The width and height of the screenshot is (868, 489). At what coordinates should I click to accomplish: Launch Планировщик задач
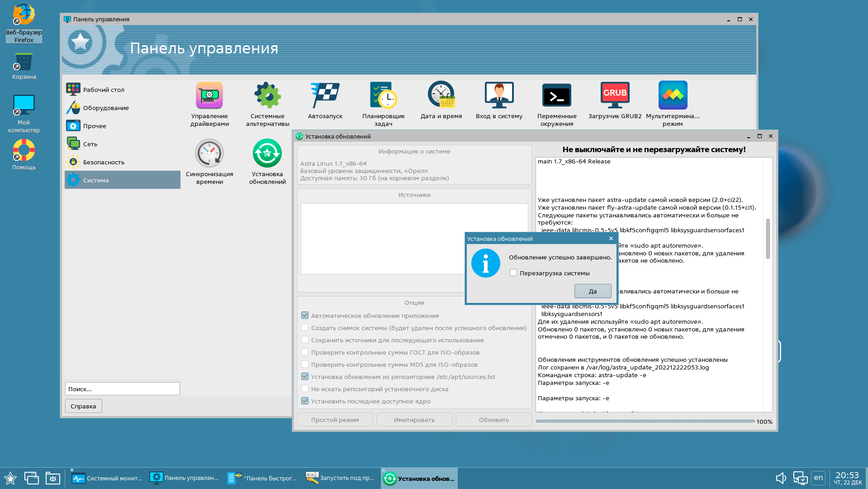384,105
